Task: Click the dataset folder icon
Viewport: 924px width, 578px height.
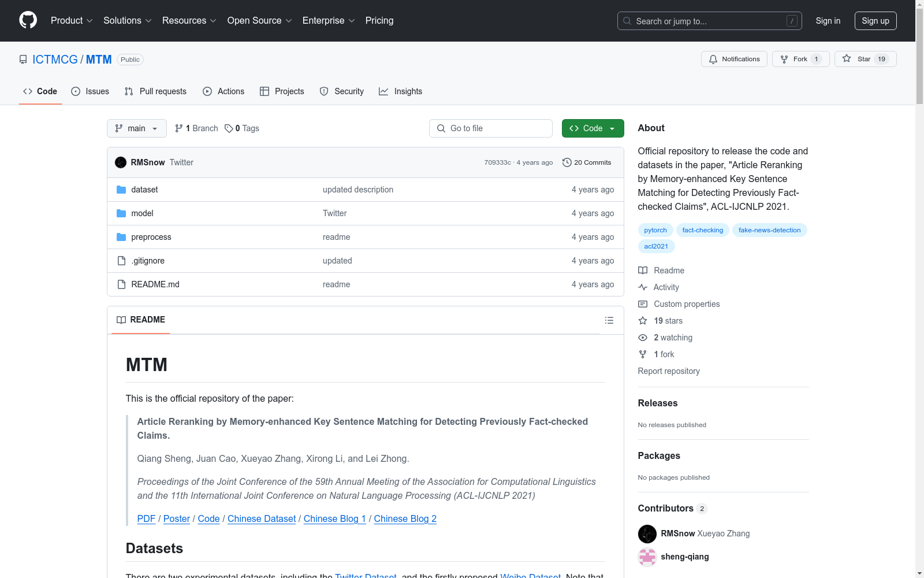Action: click(121, 190)
